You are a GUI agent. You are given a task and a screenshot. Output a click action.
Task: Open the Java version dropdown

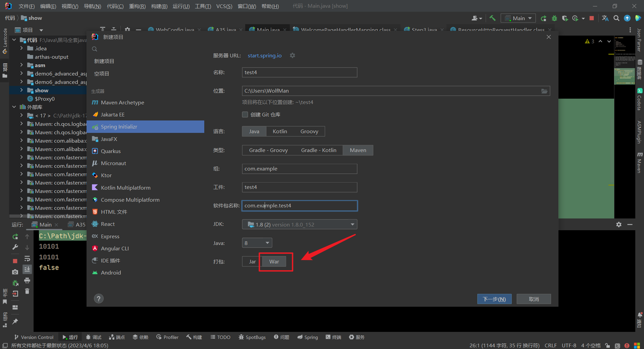pos(257,243)
